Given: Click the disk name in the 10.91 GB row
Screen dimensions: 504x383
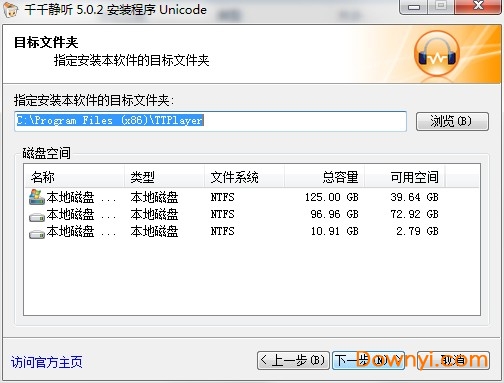Looking at the screenshot, I should pos(81,231).
